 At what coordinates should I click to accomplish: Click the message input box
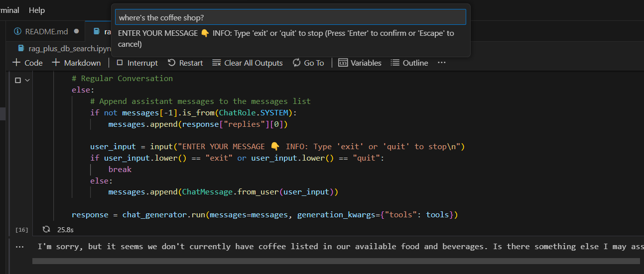[290, 17]
